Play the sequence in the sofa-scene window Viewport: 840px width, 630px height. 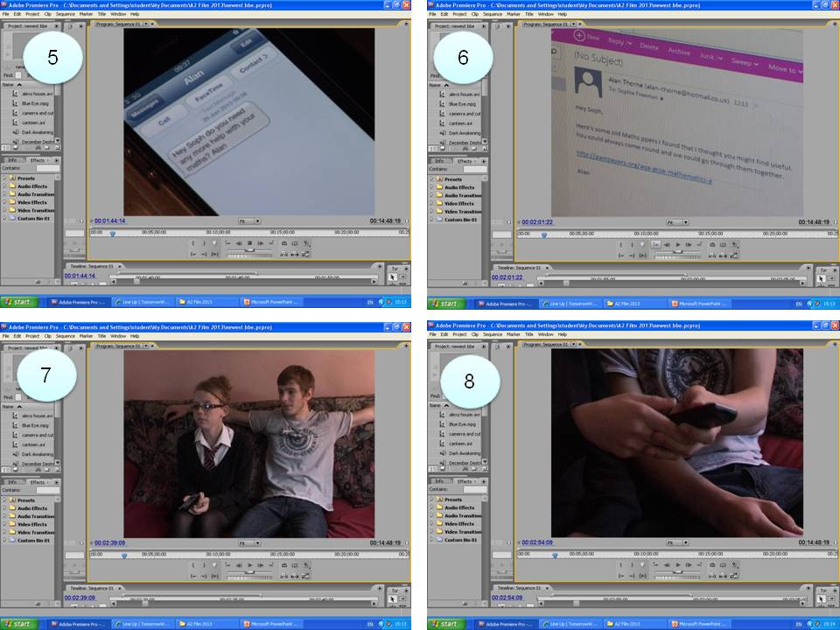pyautogui.click(x=249, y=565)
